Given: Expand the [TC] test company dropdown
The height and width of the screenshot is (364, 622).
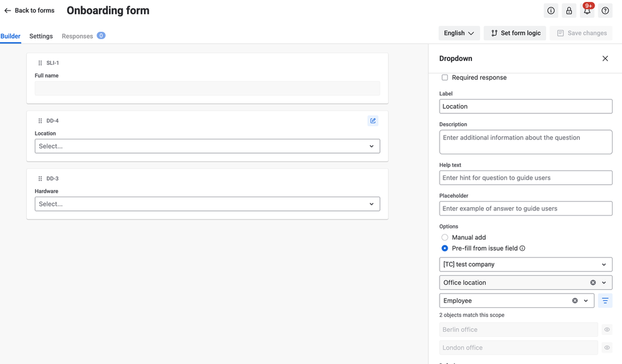Looking at the screenshot, I should [525, 264].
